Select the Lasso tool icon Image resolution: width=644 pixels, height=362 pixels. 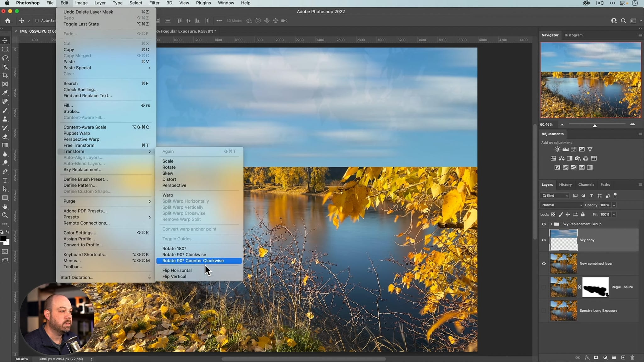pyautogui.click(x=6, y=58)
